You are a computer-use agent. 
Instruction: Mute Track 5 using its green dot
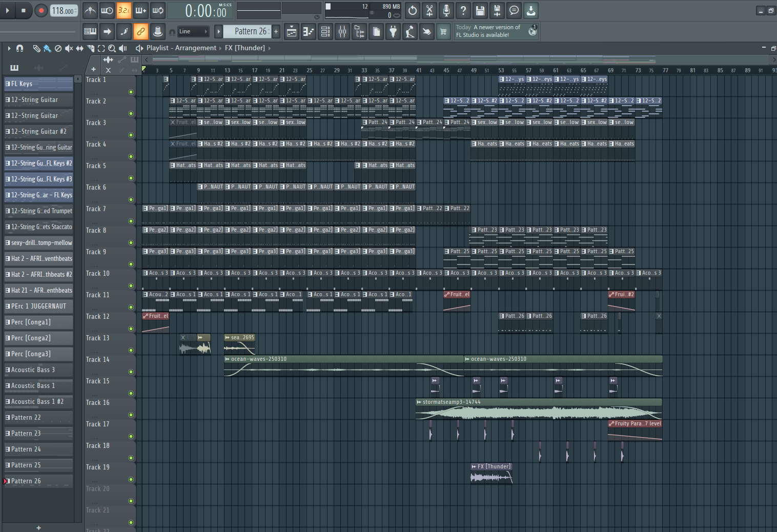131,178
